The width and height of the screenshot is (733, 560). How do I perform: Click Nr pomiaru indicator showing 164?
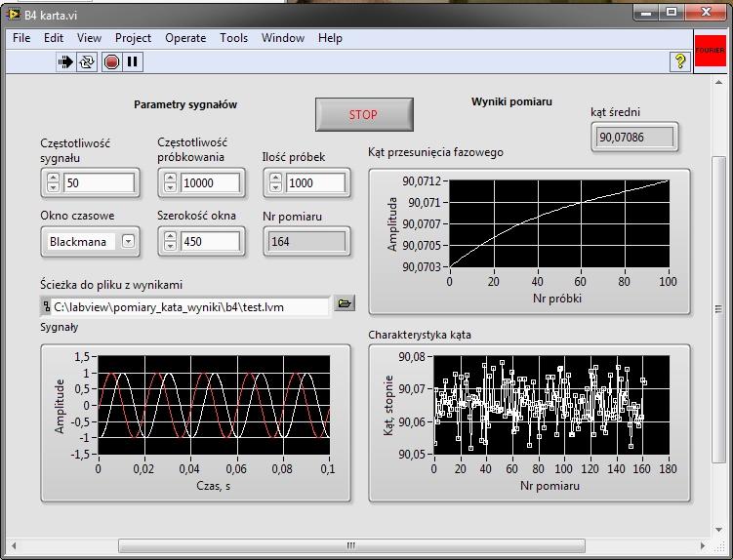306,242
